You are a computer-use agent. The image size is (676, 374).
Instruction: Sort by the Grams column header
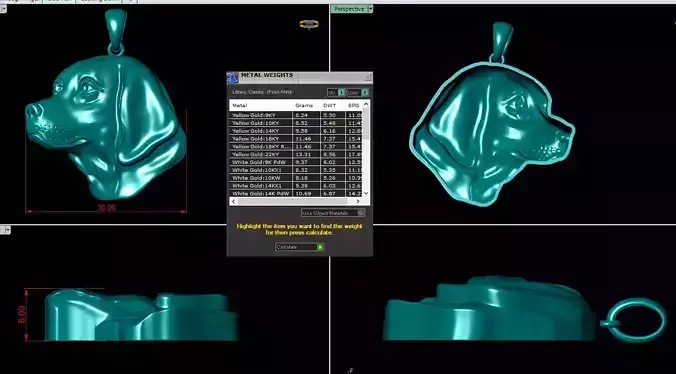(x=306, y=106)
